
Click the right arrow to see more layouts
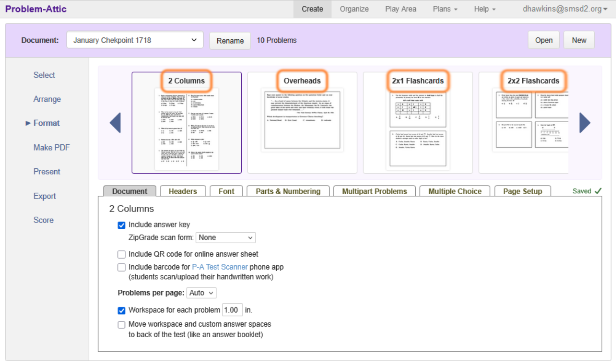tap(585, 122)
